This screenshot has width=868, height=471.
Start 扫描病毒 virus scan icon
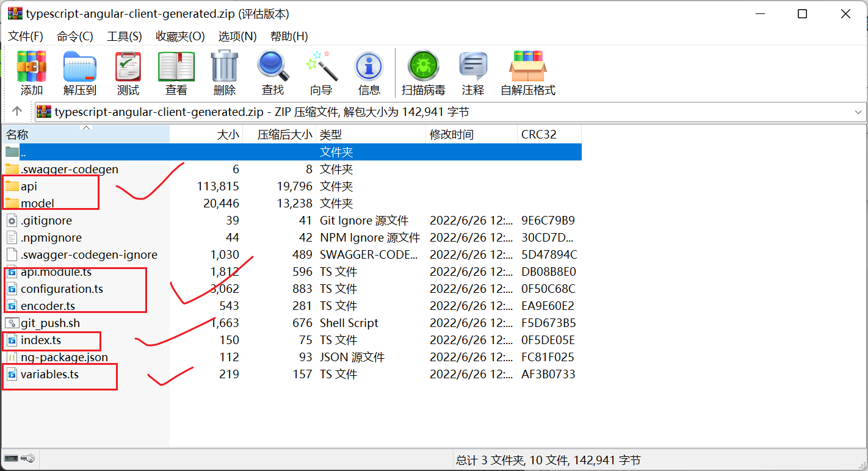tap(423, 67)
